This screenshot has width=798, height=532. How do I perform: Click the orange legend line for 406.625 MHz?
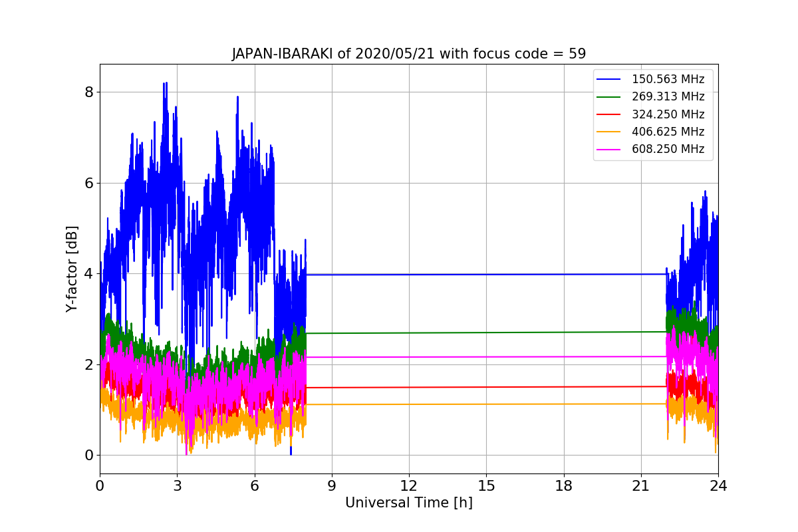click(610, 132)
